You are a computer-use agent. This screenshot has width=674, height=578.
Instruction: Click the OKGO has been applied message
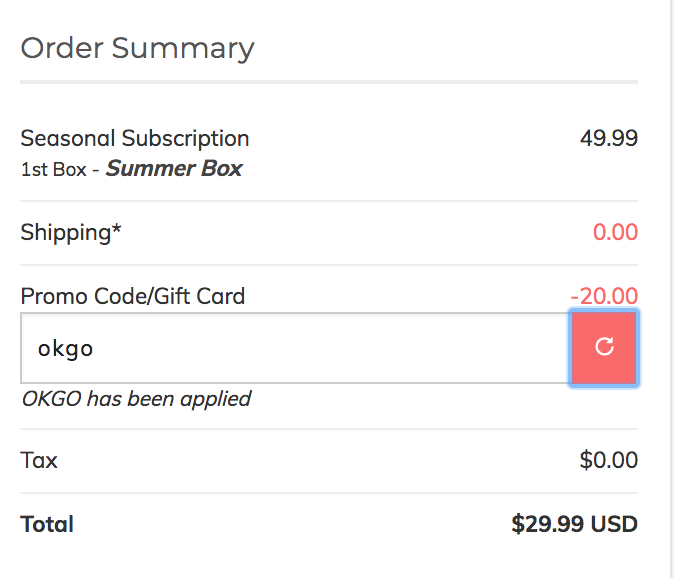coord(137,399)
